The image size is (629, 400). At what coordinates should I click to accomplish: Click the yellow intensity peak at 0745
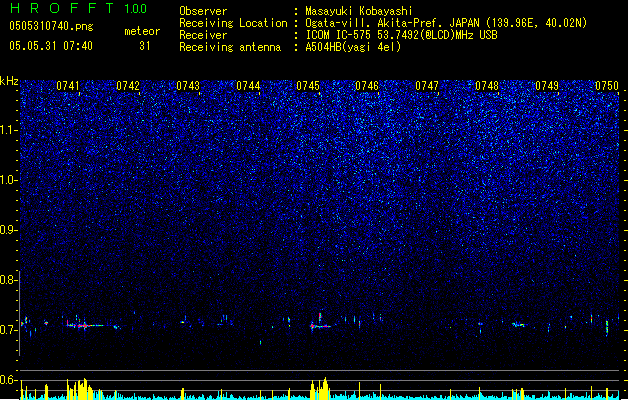[x=323, y=388]
